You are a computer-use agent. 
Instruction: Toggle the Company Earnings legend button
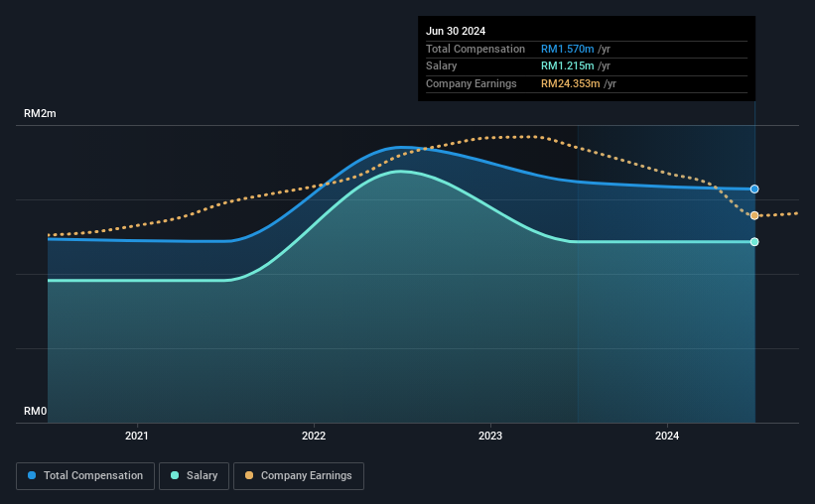pyautogui.click(x=299, y=476)
